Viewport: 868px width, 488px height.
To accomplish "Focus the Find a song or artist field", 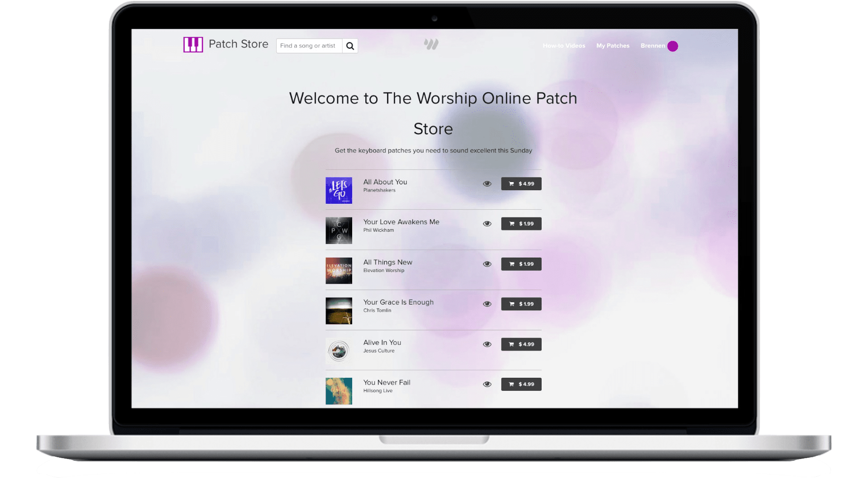I will [309, 46].
